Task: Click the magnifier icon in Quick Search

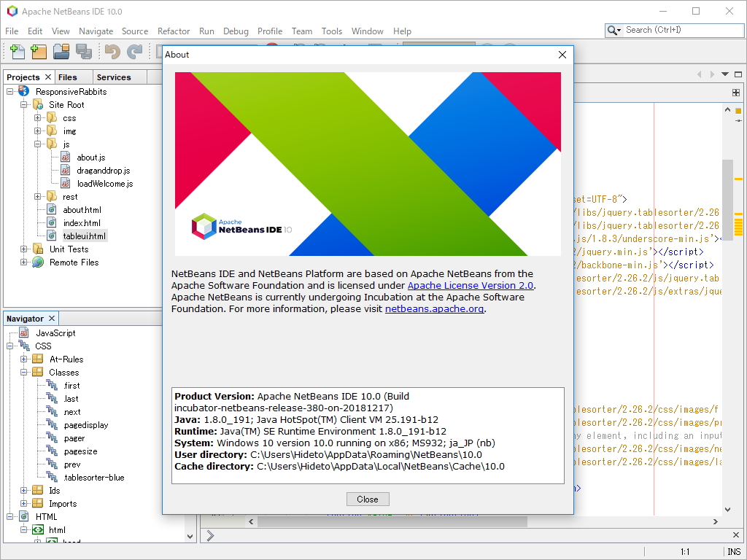Action: pos(611,30)
